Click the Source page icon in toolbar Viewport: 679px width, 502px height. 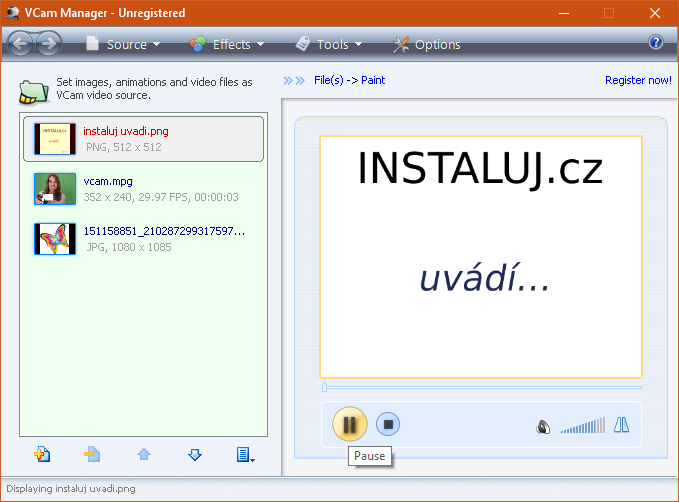[92, 43]
